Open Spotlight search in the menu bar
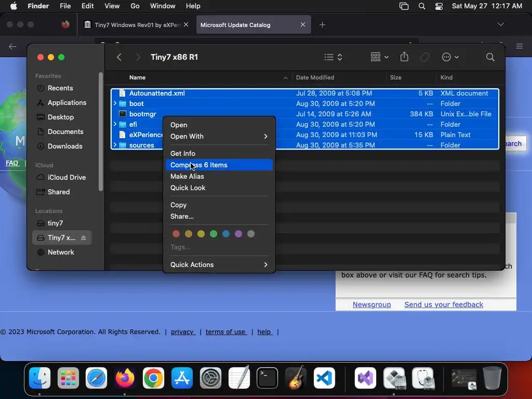The height and width of the screenshot is (399, 532). click(x=422, y=6)
